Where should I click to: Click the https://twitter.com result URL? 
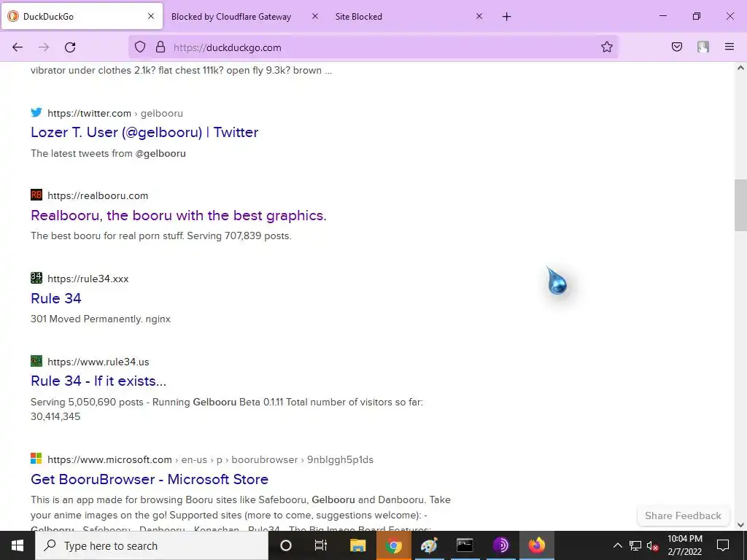89,113
